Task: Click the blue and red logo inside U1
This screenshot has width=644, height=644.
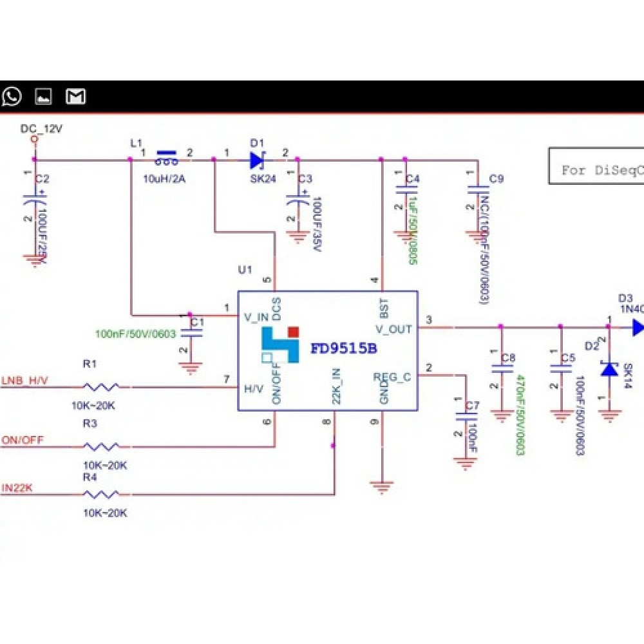Action: click(281, 345)
